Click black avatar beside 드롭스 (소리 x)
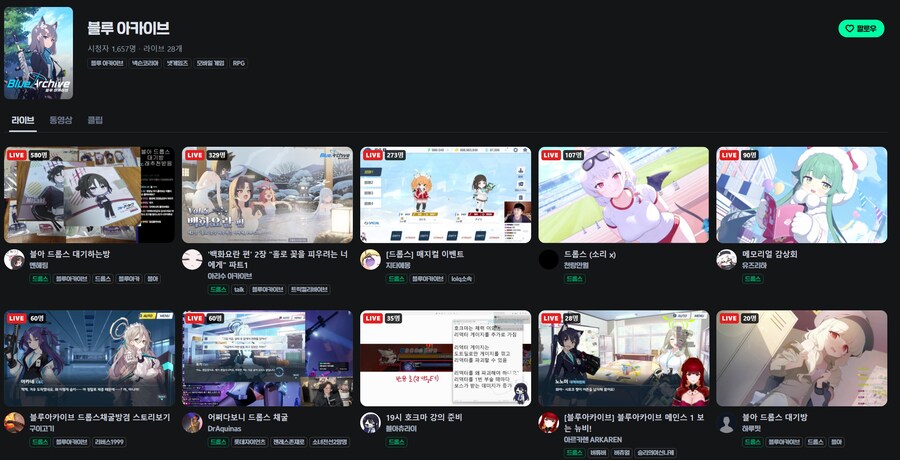Screen dimensions: 900x460 (549, 260)
